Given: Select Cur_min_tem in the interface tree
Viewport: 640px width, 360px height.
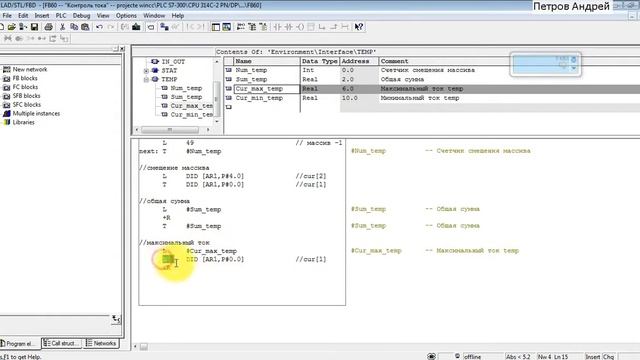Looking at the screenshot, I should [x=191, y=115].
